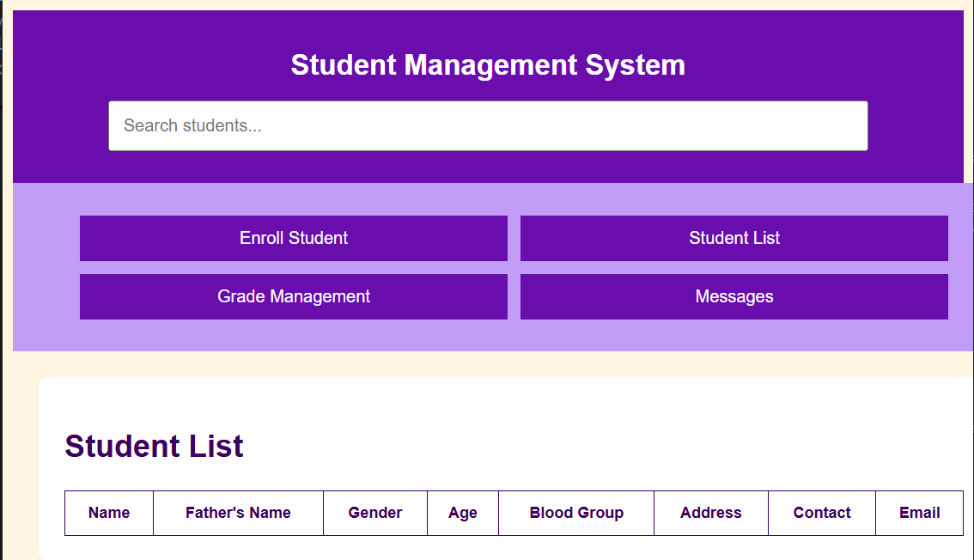Click the Search students input field
The image size is (974, 560).
pyautogui.click(x=488, y=126)
